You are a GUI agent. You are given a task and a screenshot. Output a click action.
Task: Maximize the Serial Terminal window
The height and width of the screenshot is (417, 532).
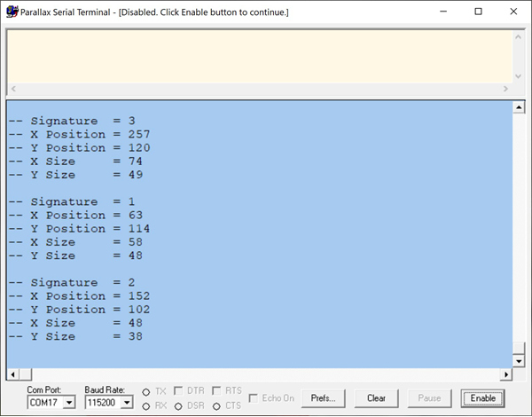pos(478,12)
